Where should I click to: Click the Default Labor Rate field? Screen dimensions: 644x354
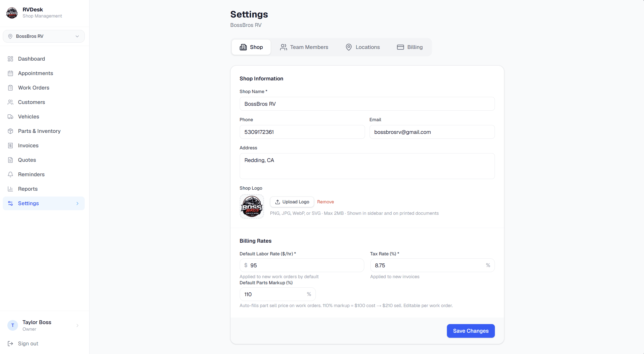[302, 265]
